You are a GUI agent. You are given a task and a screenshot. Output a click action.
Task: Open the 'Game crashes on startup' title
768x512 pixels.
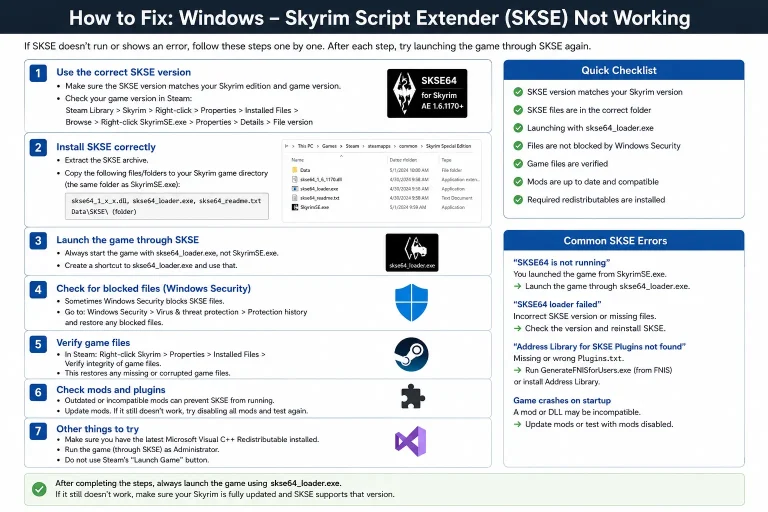tap(562, 400)
